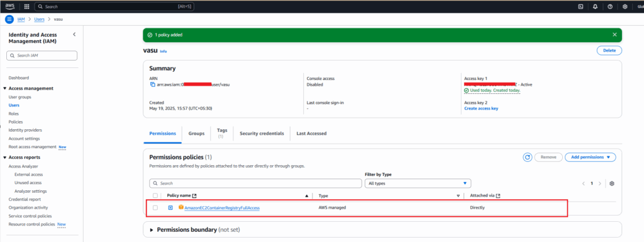Click the Remove policy button
The image size is (644, 242).
point(548,157)
